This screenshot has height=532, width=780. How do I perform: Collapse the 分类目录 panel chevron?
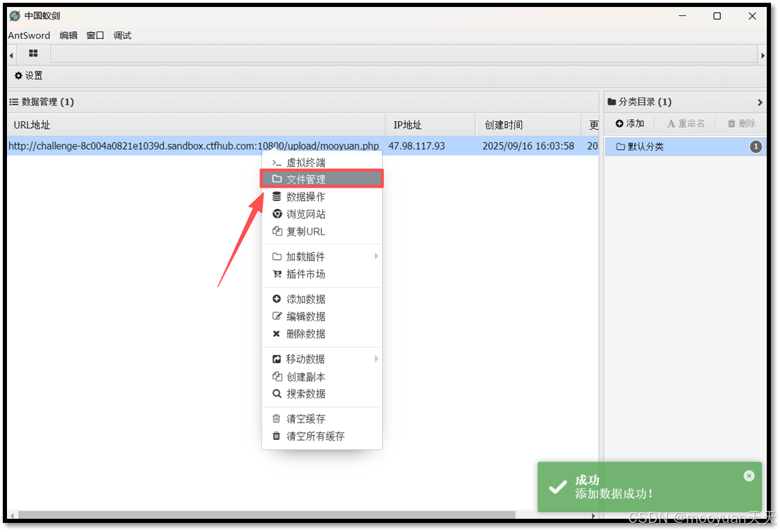(x=760, y=102)
